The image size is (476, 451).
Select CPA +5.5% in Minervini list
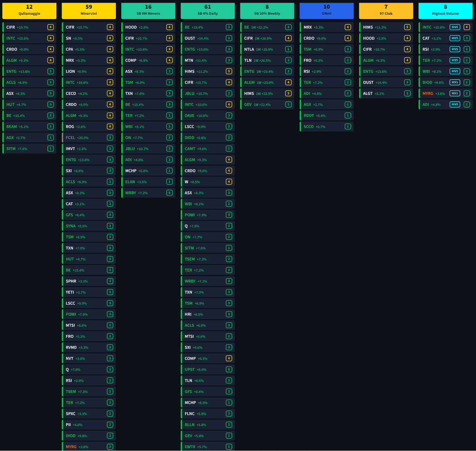[x=89, y=50]
